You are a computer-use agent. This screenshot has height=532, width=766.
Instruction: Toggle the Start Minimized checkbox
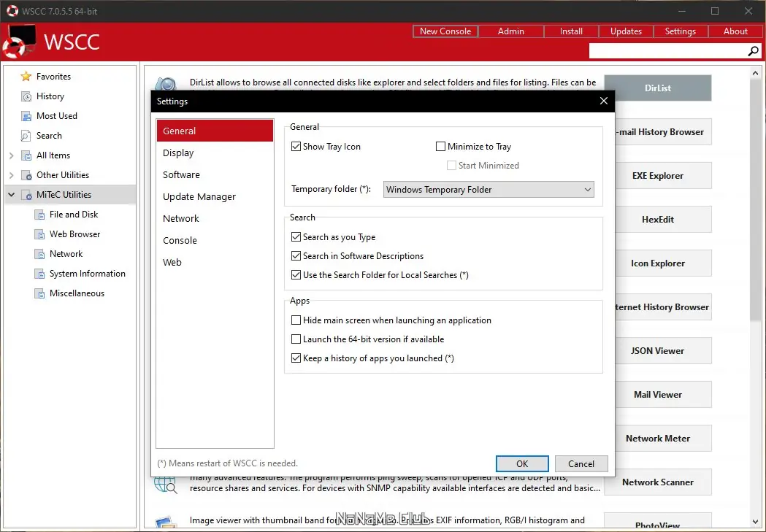click(x=451, y=166)
